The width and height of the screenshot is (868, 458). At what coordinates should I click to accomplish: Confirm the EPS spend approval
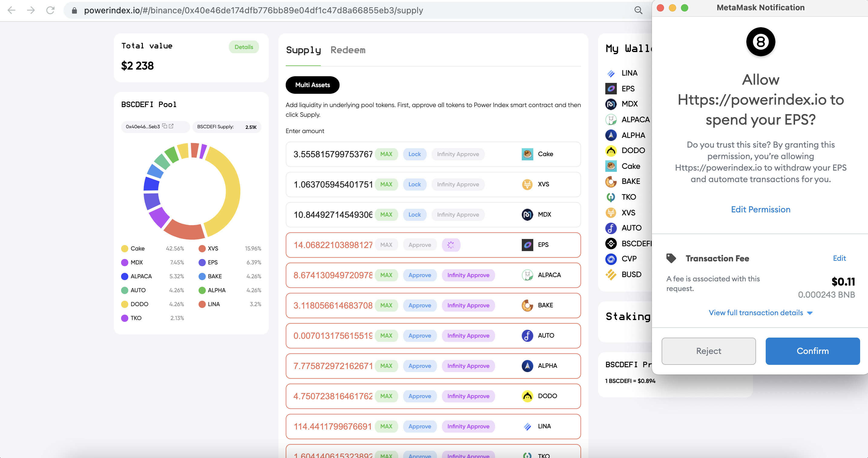coord(812,351)
